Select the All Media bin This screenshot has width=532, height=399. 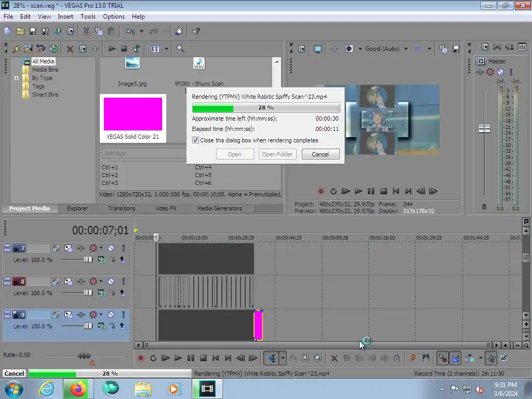(43, 61)
